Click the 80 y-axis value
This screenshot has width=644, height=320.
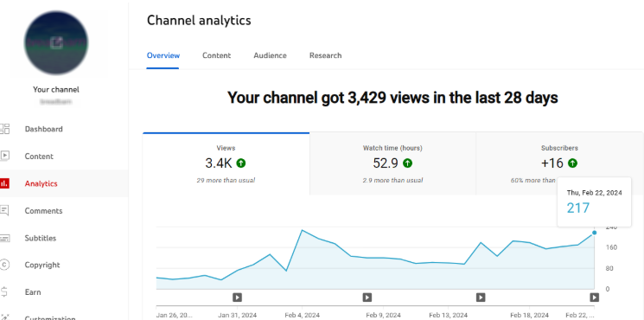[x=610, y=268]
